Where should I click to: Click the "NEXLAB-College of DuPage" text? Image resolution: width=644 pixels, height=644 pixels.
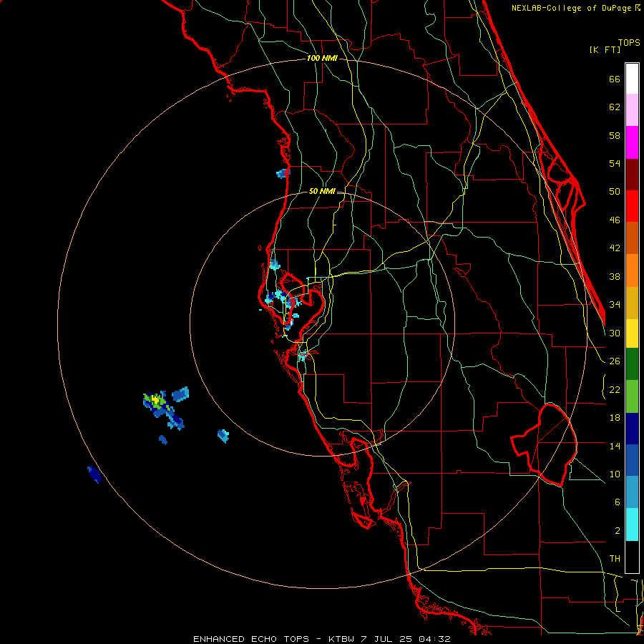coord(572,8)
